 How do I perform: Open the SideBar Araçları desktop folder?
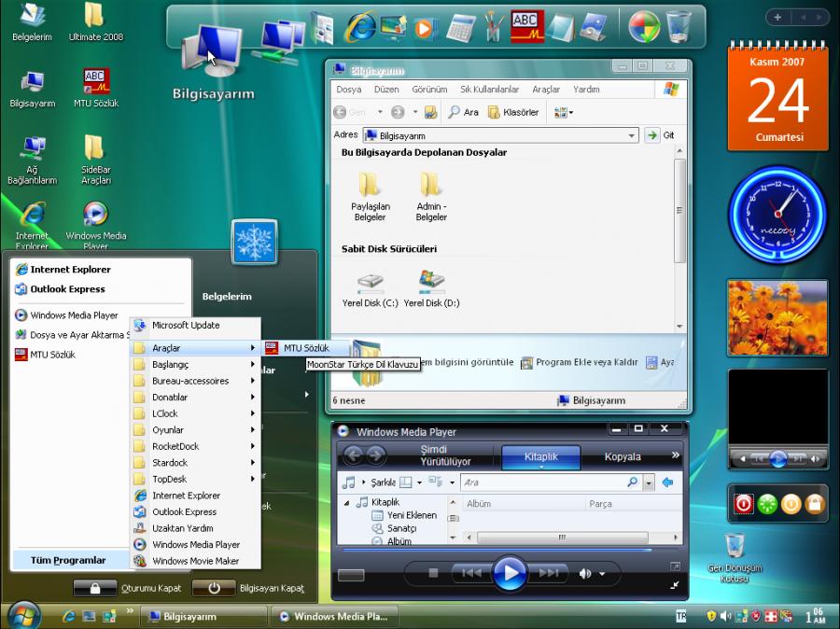96,160
